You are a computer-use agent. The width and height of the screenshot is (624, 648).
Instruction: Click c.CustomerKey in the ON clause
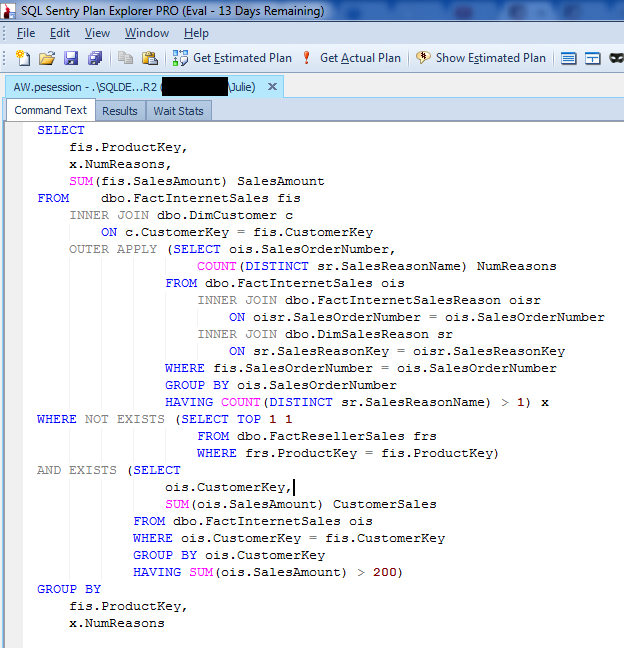[x=177, y=232]
